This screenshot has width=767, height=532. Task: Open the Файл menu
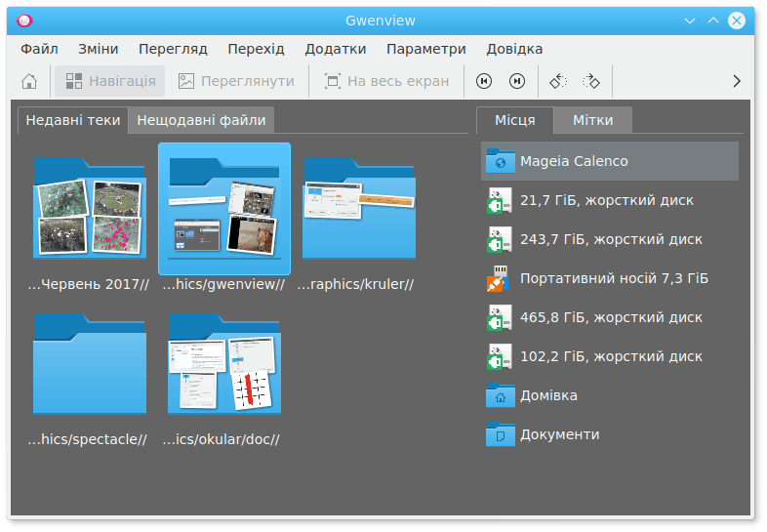point(39,49)
